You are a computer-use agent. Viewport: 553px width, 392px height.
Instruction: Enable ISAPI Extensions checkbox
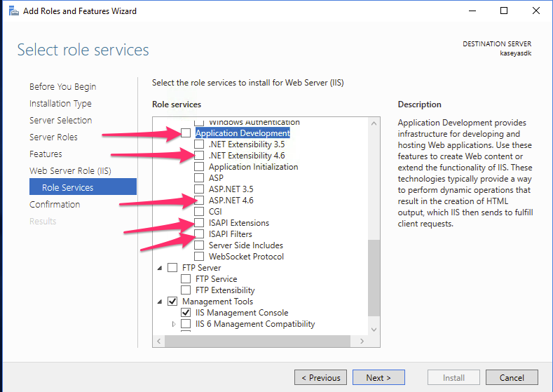(x=199, y=222)
